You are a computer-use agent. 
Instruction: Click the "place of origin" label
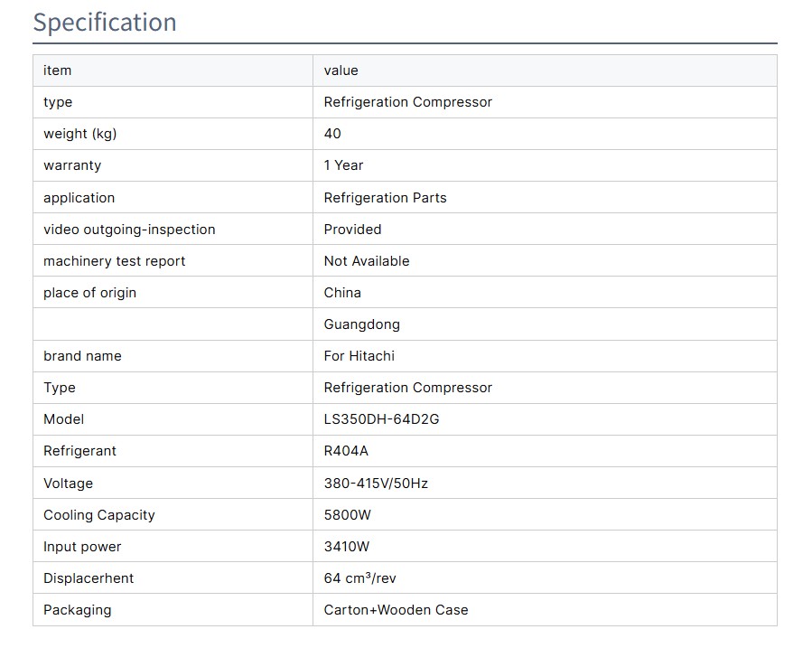(89, 293)
